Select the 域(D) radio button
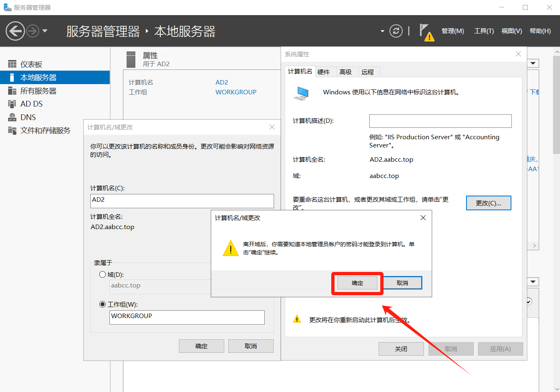The height and width of the screenshot is (392, 560). click(x=103, y=274)
